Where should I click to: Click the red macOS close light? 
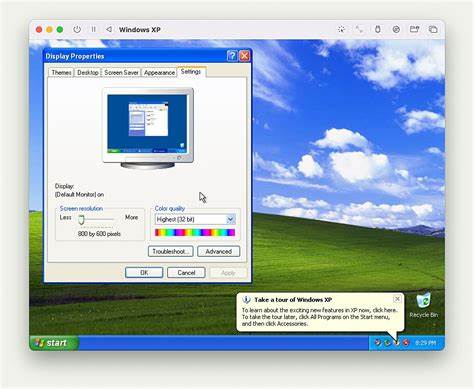tap(39, 29)
